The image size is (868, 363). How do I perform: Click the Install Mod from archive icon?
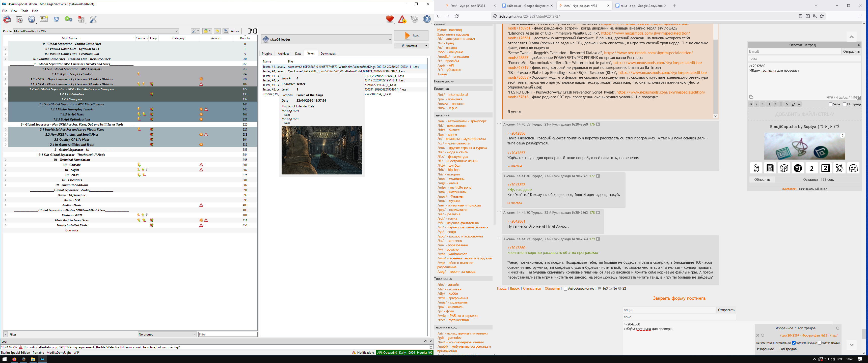pyautogui.click(x=19, y=19)
